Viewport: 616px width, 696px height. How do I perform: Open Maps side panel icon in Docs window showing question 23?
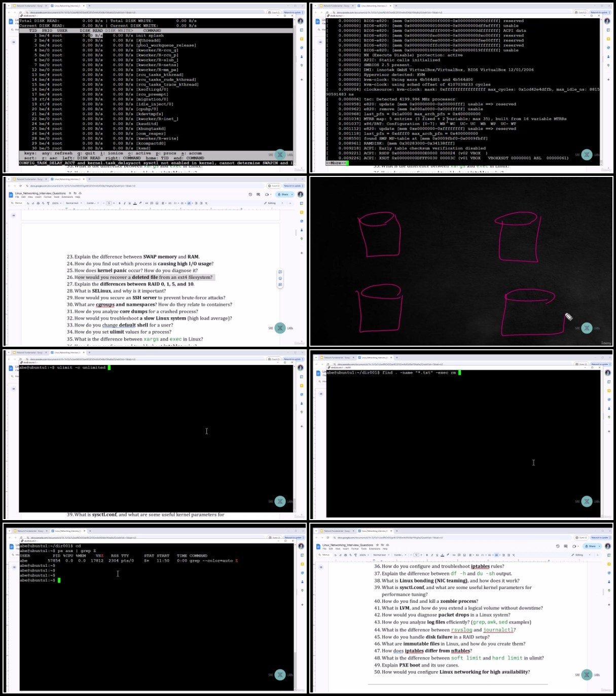click(301, 238)
